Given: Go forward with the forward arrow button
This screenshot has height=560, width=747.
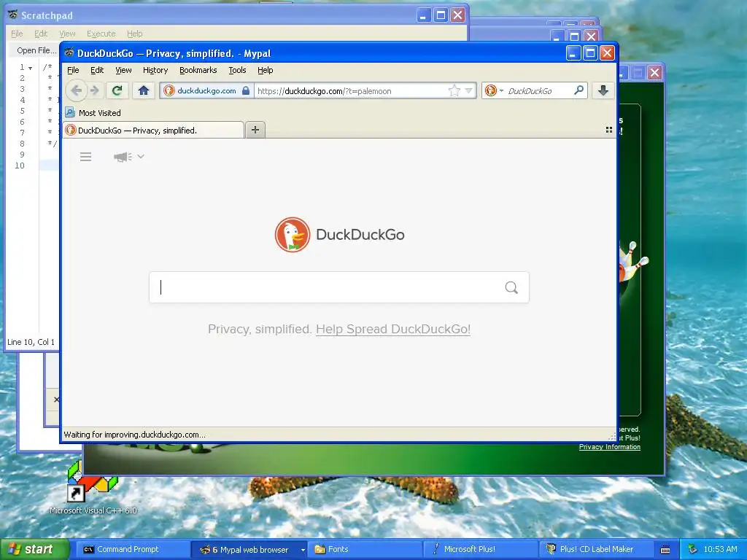Looking at the screenshot, I should coord(95,90).
